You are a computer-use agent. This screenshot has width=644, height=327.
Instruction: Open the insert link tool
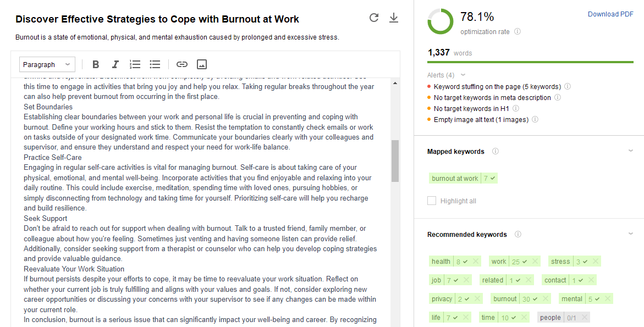[x=182, y=64]
